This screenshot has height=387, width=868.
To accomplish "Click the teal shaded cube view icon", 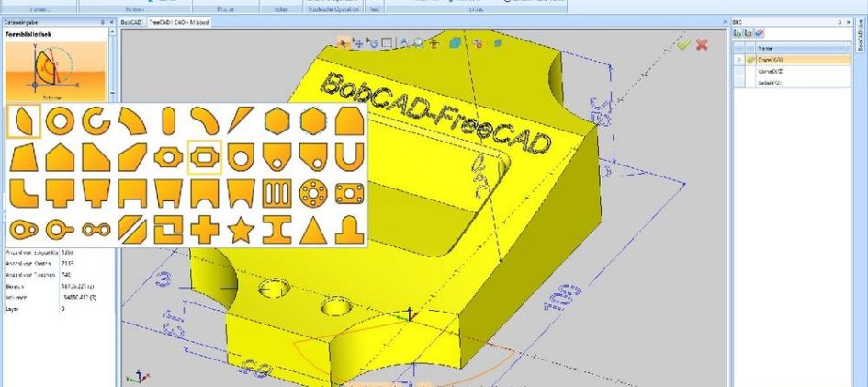I will 455,42.
